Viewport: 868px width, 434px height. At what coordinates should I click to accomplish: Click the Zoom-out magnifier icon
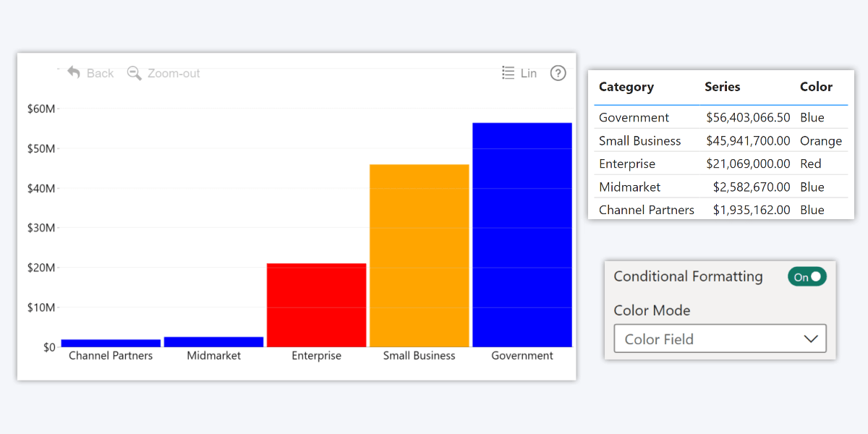tap(134, 73)
